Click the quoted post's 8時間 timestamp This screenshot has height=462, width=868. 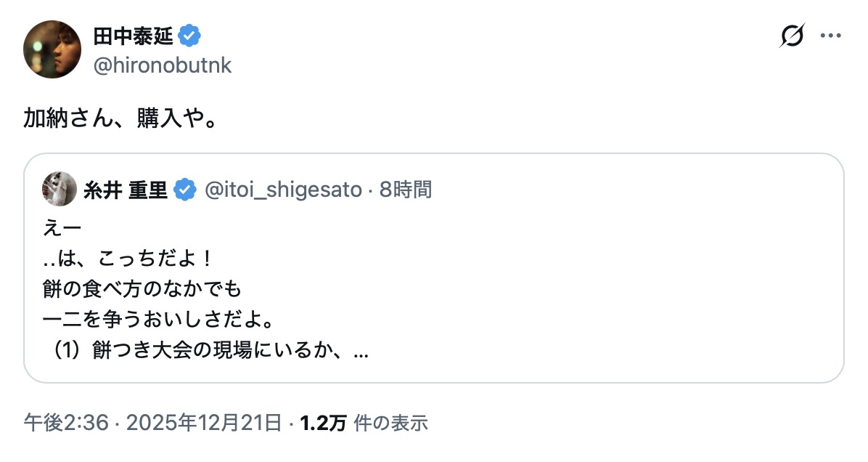tap(406, 190)
